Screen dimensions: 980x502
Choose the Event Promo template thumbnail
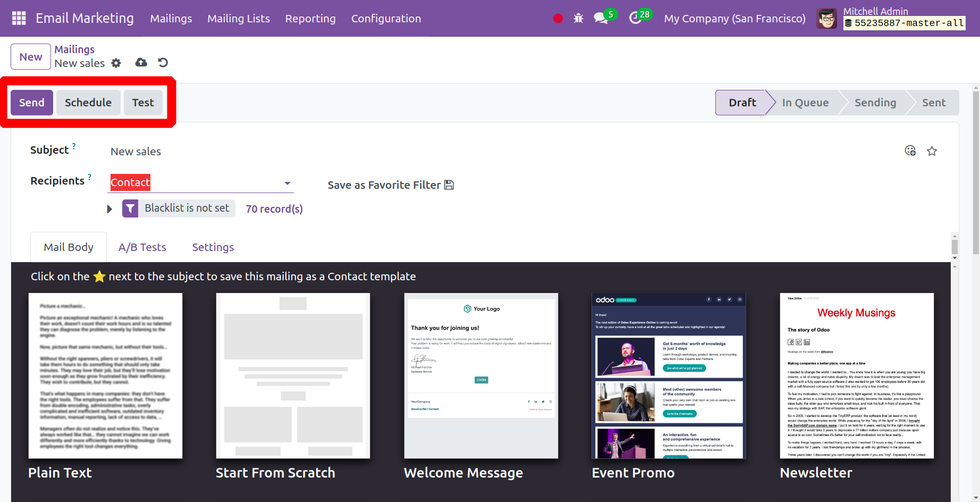point(669,375)
